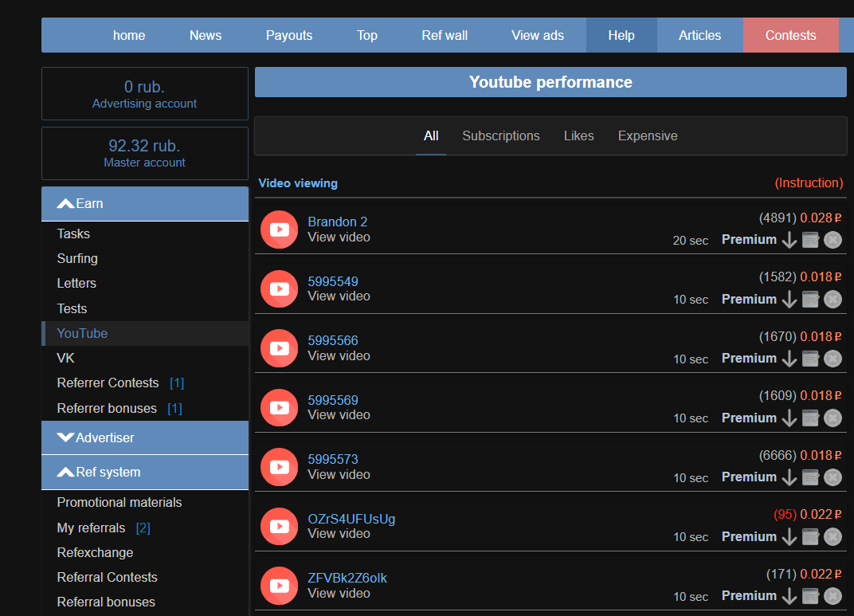Viewport: 854px width, 616px height.
Task: Click the down arrow icon in 5995573 row
Action: click(x=789, y=477)
